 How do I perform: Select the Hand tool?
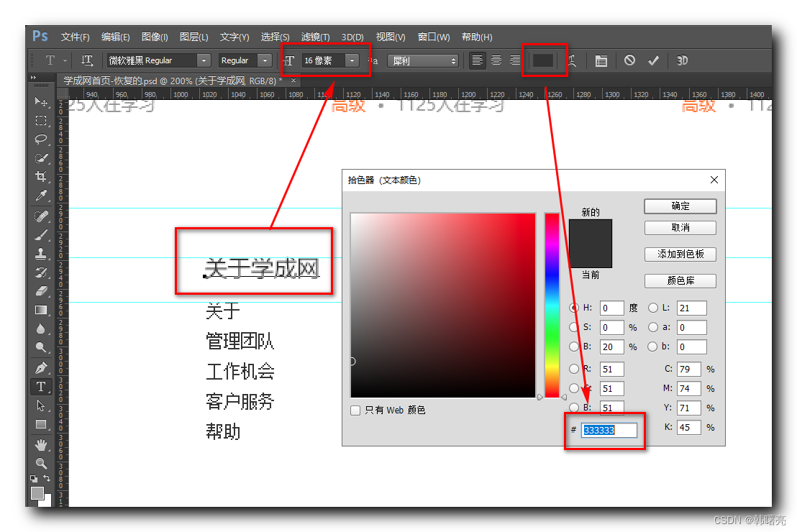41,444
